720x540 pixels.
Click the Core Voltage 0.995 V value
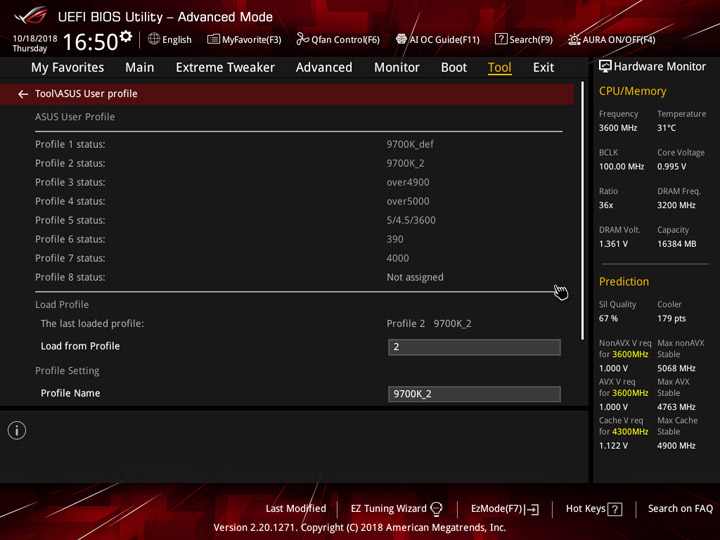[x=671, y=167]
